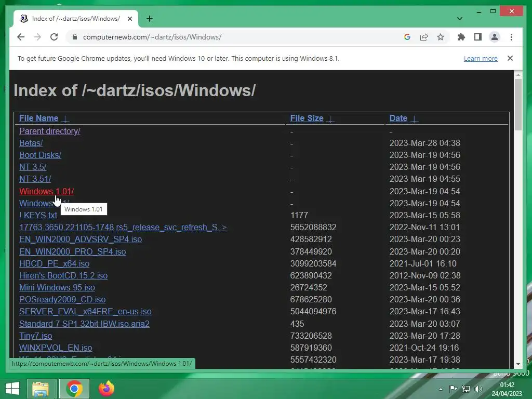Click the vertical scrollbar thumb
Screen dimensions: 532x399
pos(518,104)
